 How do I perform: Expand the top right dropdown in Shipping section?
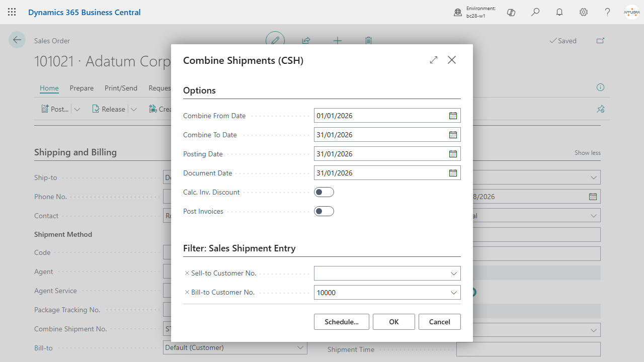point(594,177)
